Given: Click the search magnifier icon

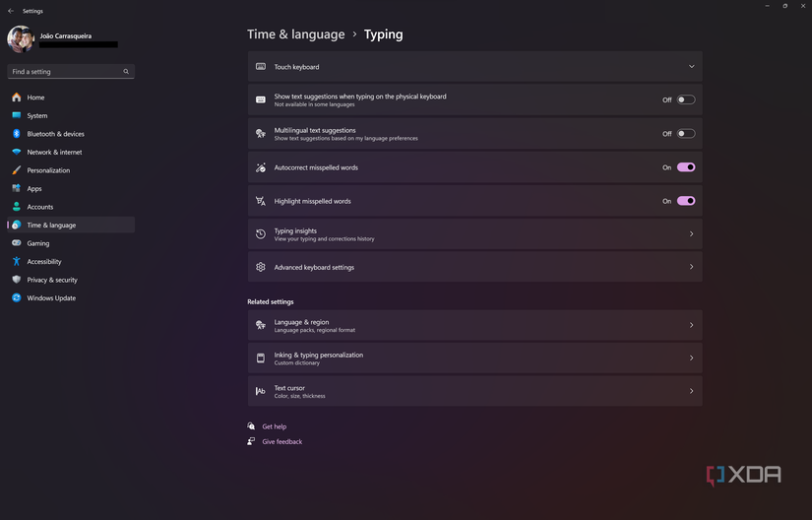Looking at the screenshot, I should (x=126, y=72).
